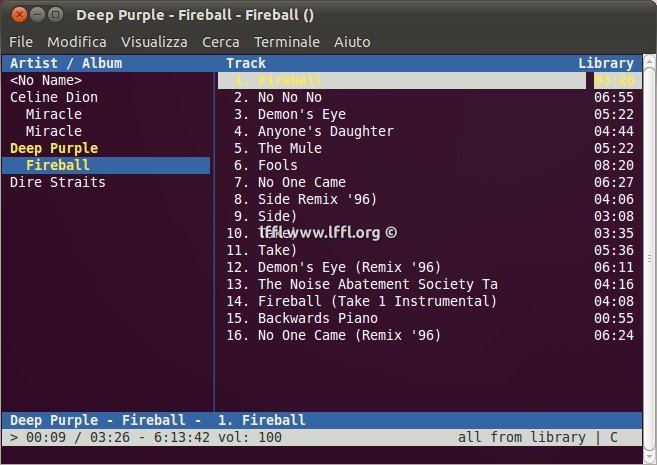Click the vertical scrollbar up arrow
This screenshot has height=465, width=657.
(649, 62)
